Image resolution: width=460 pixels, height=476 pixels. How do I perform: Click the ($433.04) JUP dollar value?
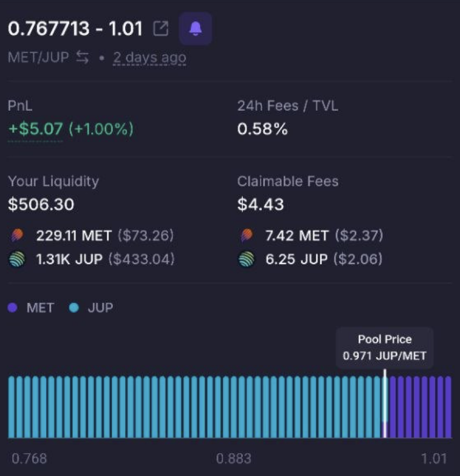pos(142,259)
